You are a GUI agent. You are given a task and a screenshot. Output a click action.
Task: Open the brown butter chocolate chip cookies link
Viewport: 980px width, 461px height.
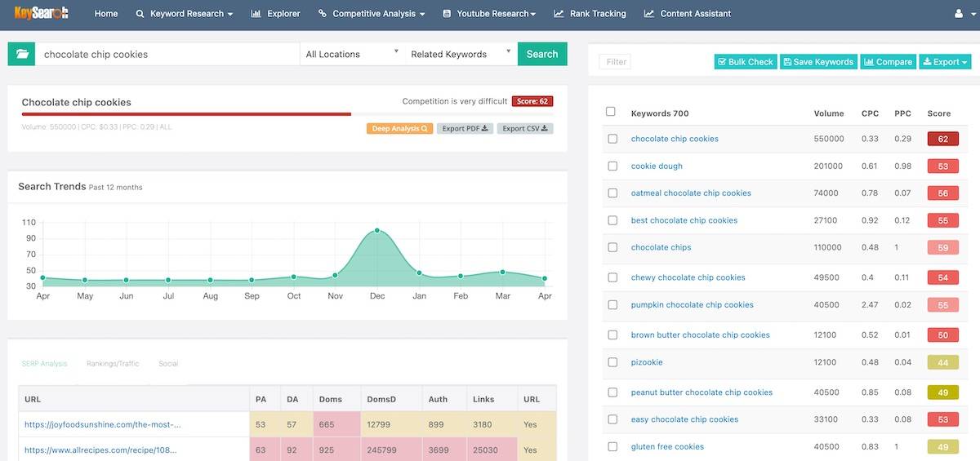pos(701,335)
